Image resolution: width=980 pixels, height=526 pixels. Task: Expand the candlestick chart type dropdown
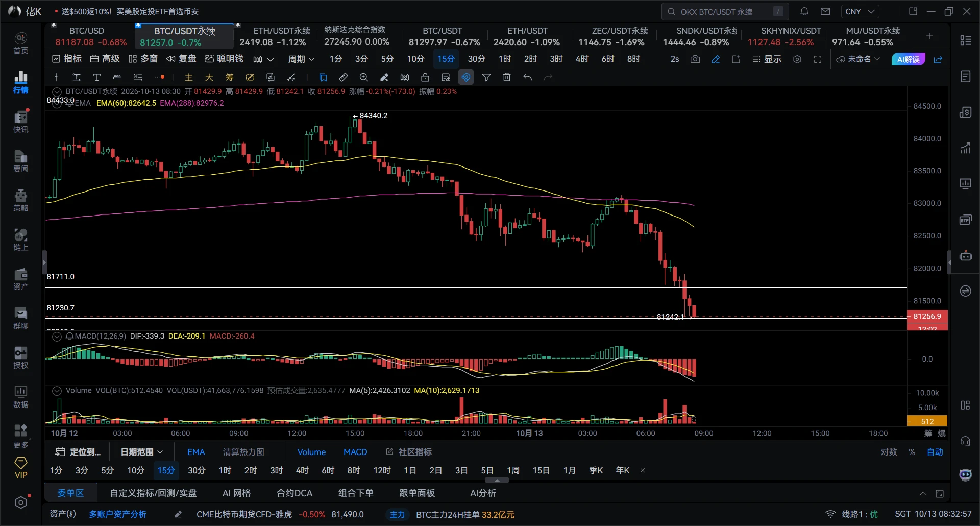(x=264, y=59)
